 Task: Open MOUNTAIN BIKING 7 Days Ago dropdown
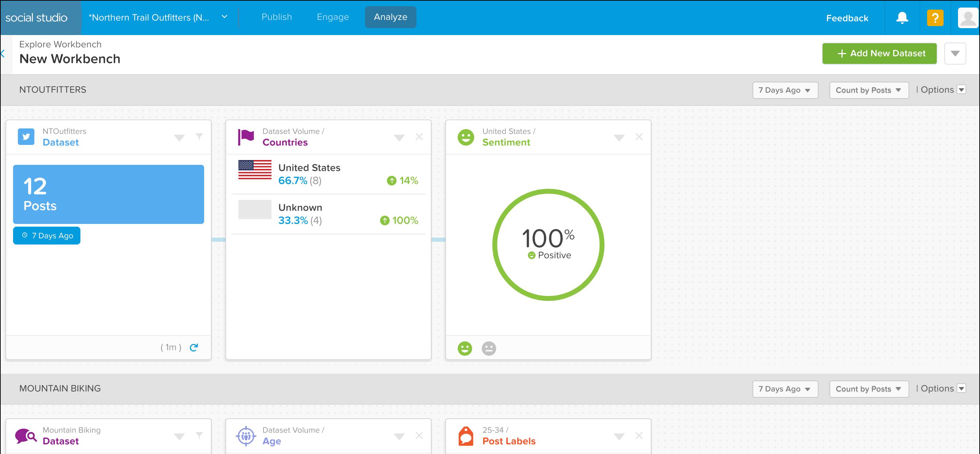[785, 389]
